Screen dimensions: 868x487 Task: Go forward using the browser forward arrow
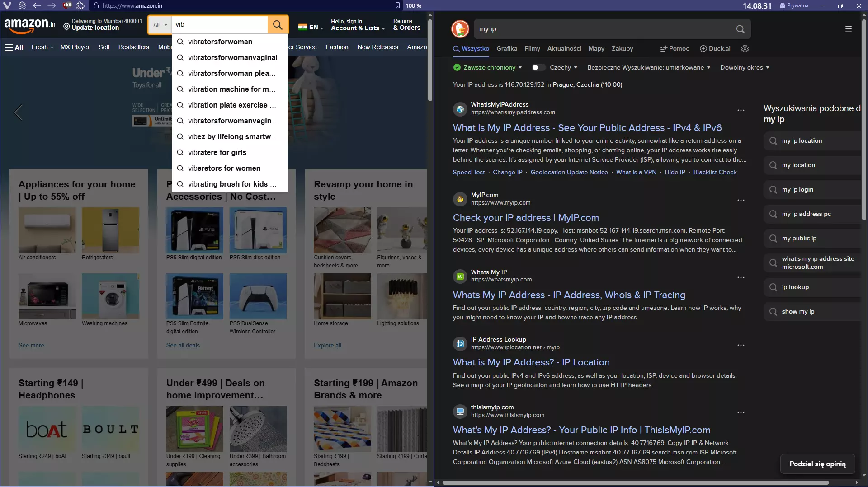52,5
